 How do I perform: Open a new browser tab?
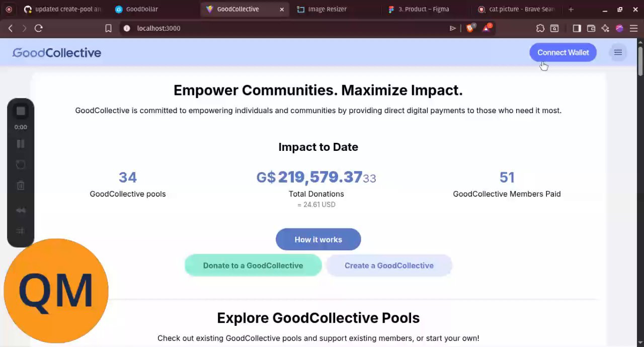coord(571,9)
